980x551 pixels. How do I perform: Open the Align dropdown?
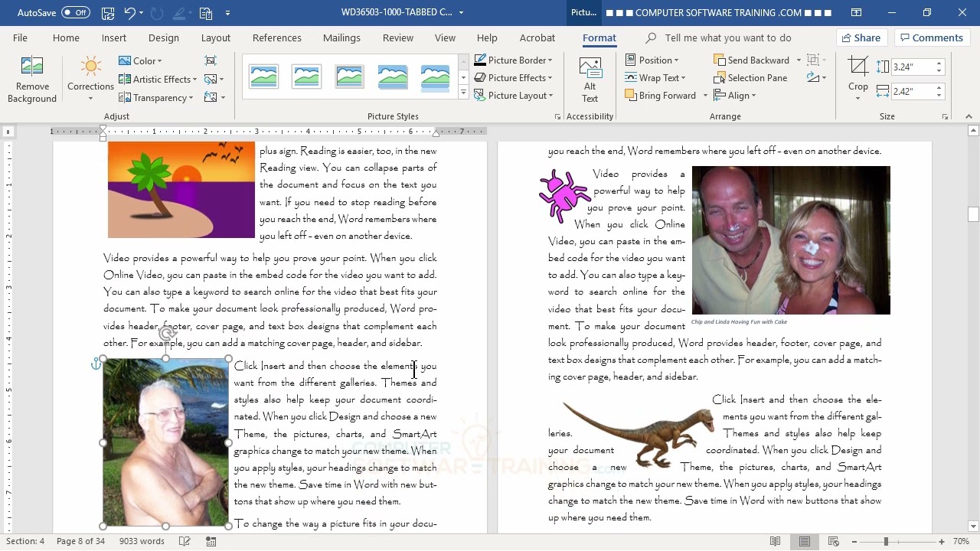point(734,96)
